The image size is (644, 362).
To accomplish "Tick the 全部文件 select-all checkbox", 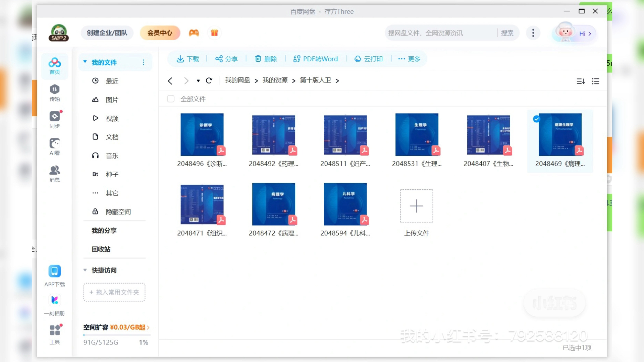I will click(171, 99).
